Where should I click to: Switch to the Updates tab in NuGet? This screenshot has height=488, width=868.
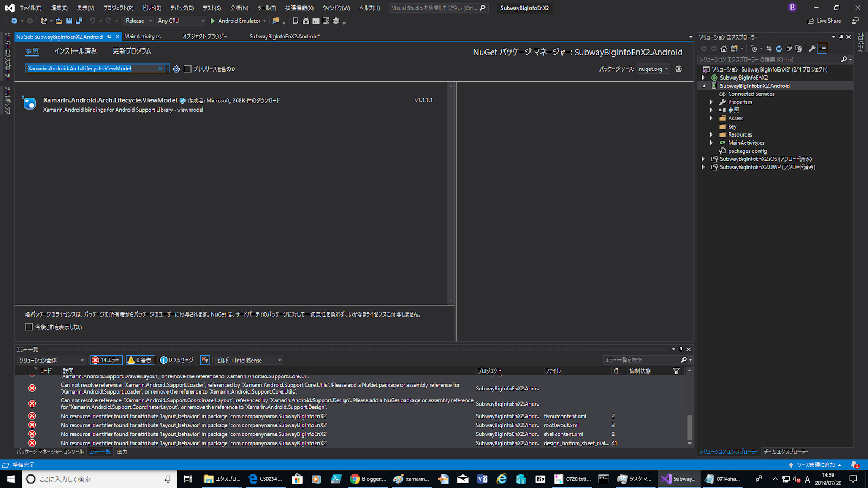132,51
